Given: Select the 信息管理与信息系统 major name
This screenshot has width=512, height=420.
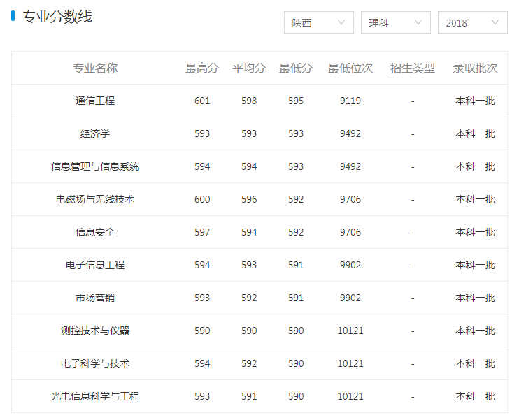Looking at the screenshot, I should click(95, 166).
